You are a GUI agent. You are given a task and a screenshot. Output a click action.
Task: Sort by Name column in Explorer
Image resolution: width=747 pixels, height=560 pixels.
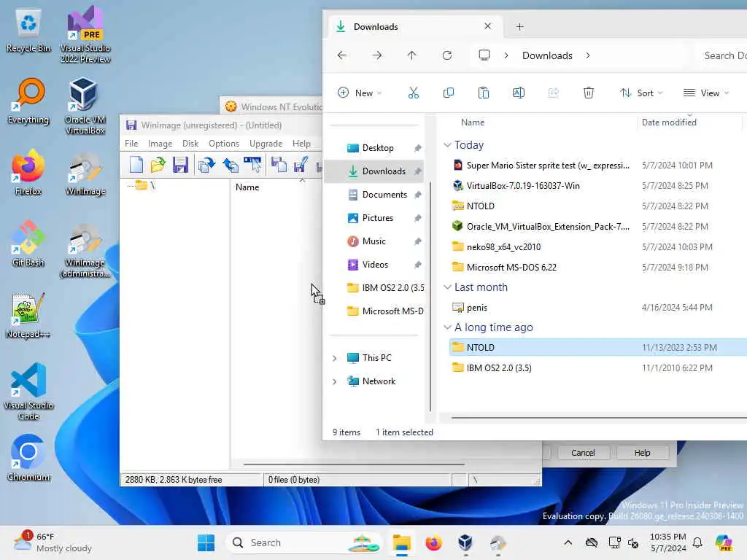538,122
